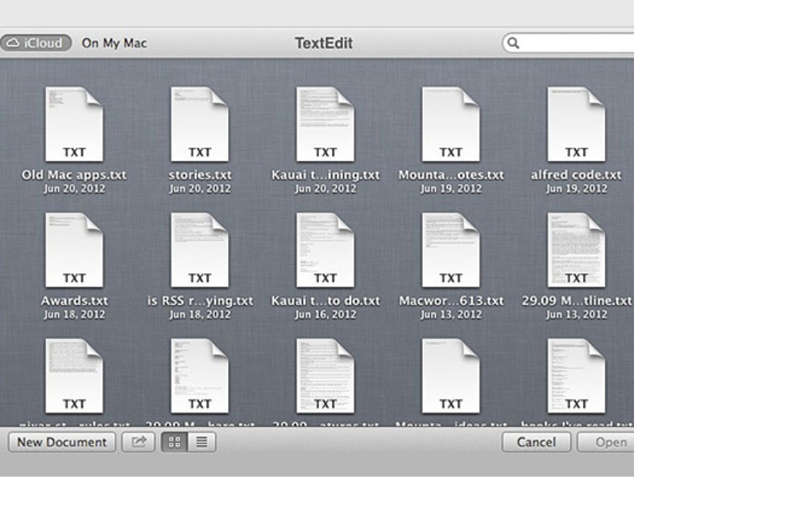
Task: Select the alfred code.txt file icon
Action: (x=576, y=125)
